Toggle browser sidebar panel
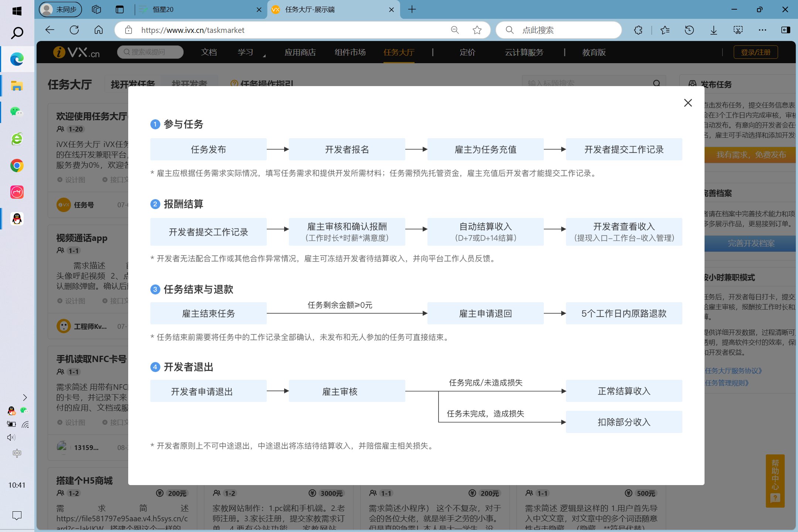798x532 pixels. pos(786,30)
